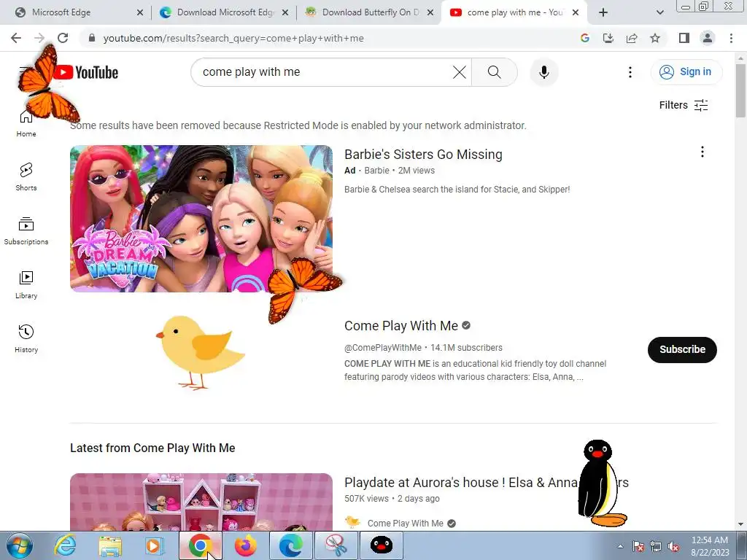Open the muted volume tray icon
This screenshot has height=560, width=747.
pos(673,547)
